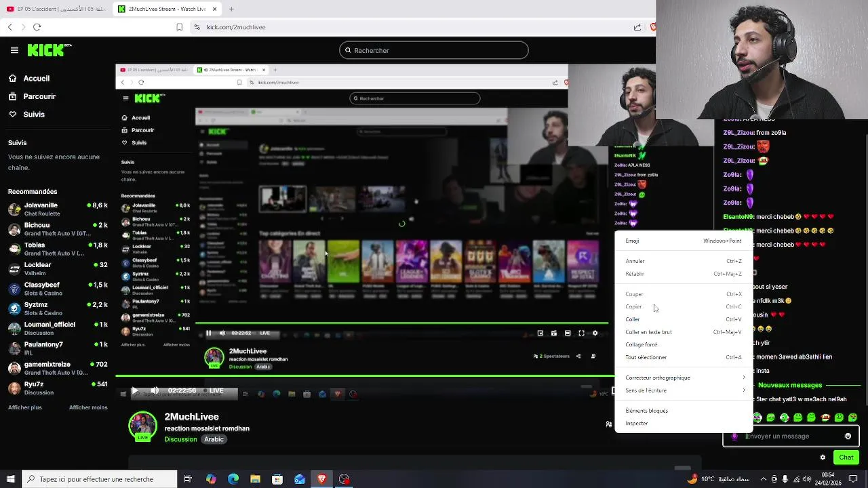Click the Arabic language tag
Viewport: 868px width, 488px height.
214,439
